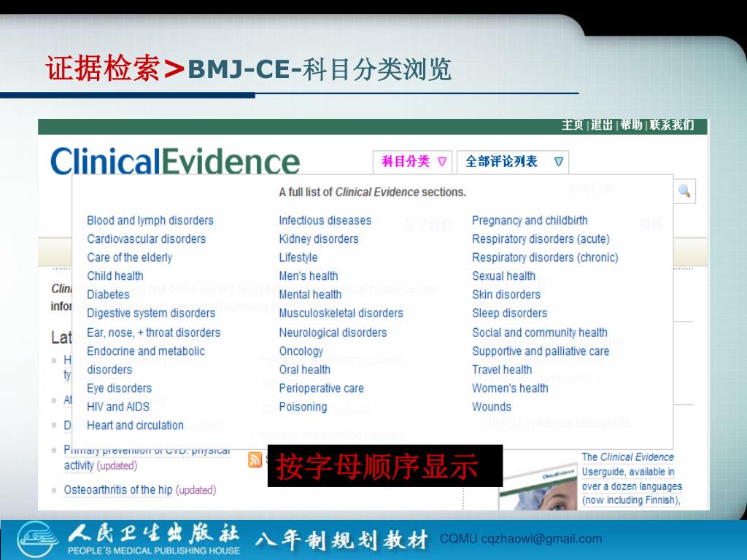
Task: Open 'activity (updated)' article link
Action: 101,466
